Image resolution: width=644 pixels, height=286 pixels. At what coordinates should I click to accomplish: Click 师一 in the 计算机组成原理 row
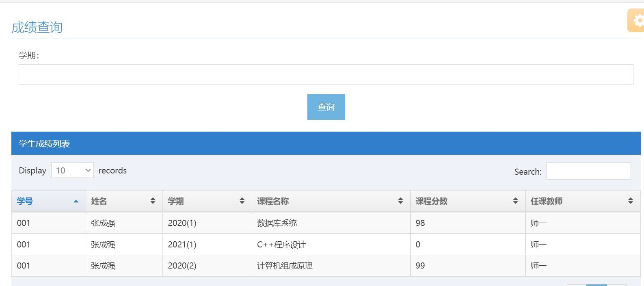point(538,266)
